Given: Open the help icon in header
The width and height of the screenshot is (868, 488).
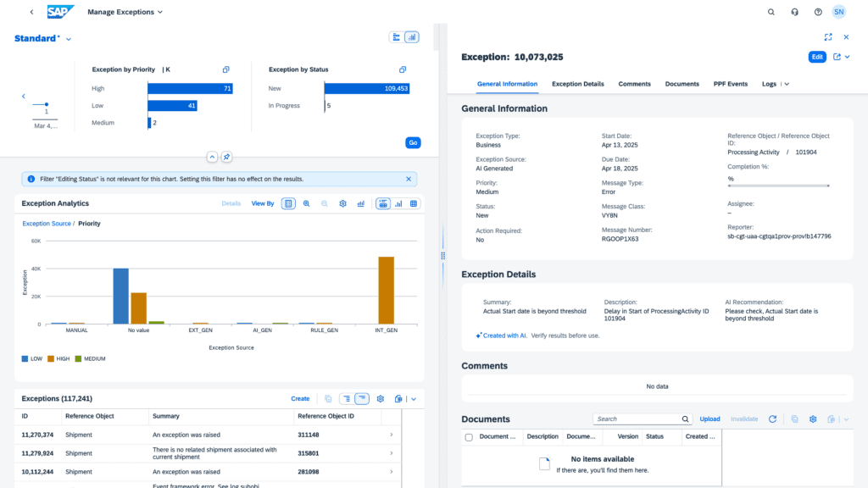Looking at the screenshot, I should pyautogui.click(x=818, y=12).
